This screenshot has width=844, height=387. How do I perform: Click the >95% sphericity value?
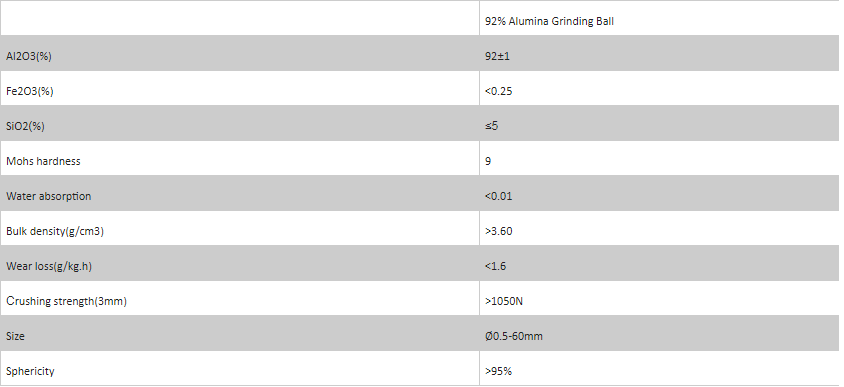coord(498,371)
